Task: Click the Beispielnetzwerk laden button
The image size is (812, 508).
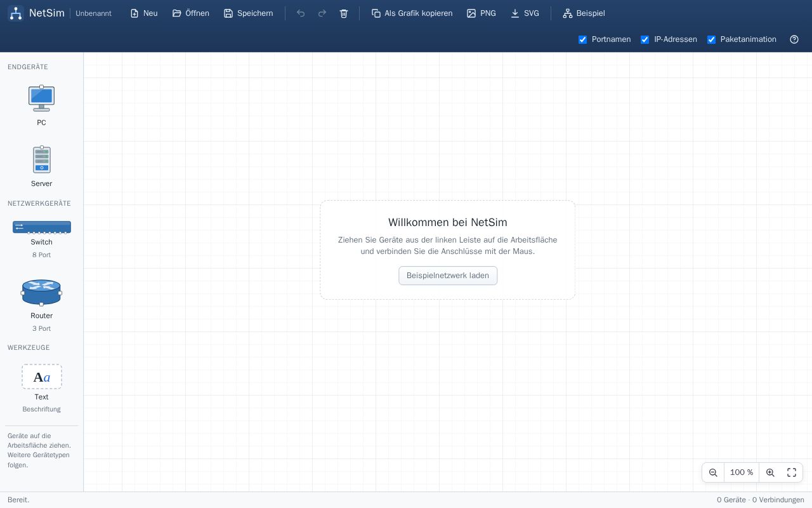Action: coord(448,276)
